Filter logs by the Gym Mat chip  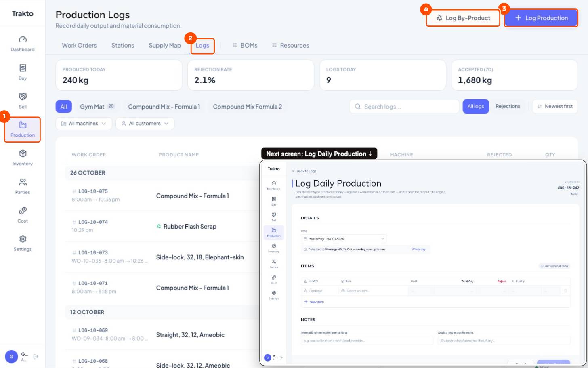(x=97, y=107)
